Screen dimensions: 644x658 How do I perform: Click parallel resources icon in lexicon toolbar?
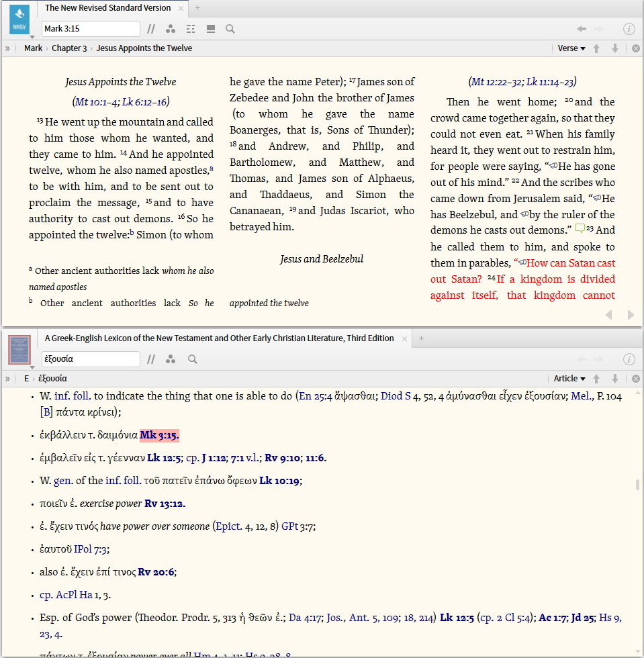(151, 359)
